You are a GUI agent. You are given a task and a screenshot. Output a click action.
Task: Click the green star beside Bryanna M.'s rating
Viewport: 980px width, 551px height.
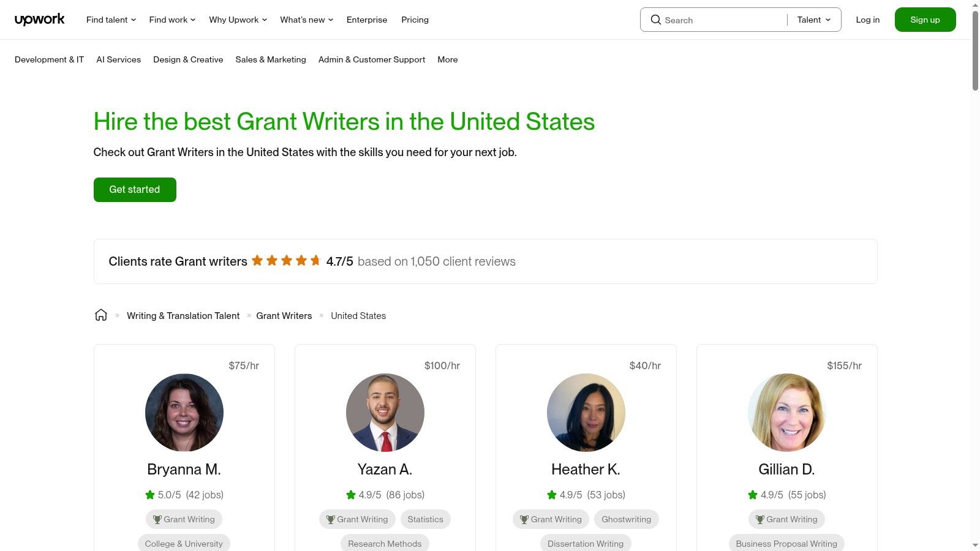150,495
